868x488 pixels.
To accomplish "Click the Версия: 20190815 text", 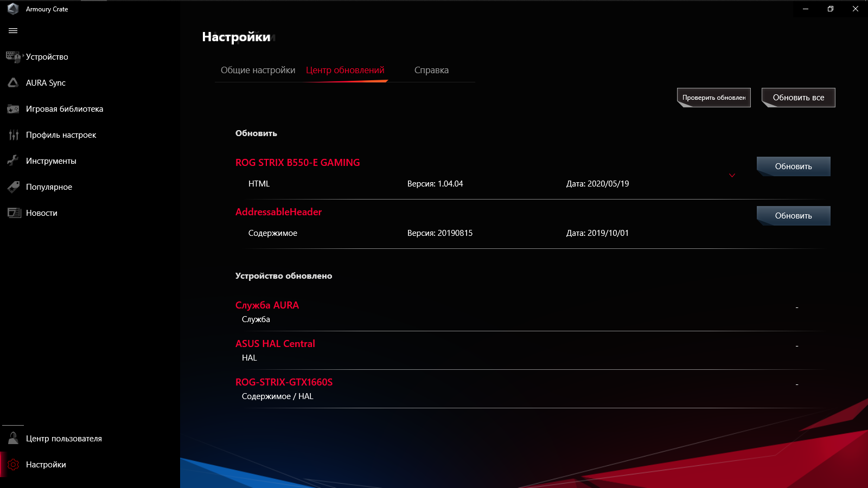I will pyautogui.click(x=440, y=233).
